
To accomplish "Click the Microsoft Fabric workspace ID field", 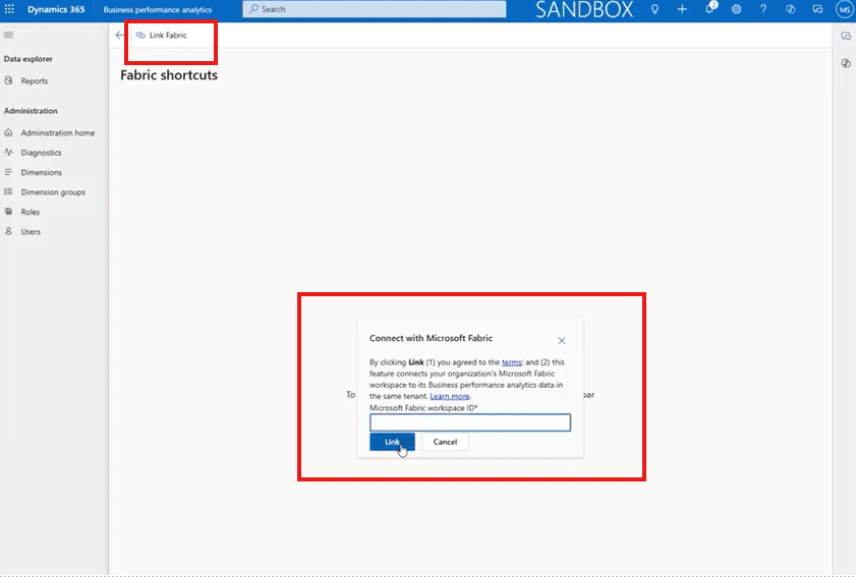I will (470, 423).
